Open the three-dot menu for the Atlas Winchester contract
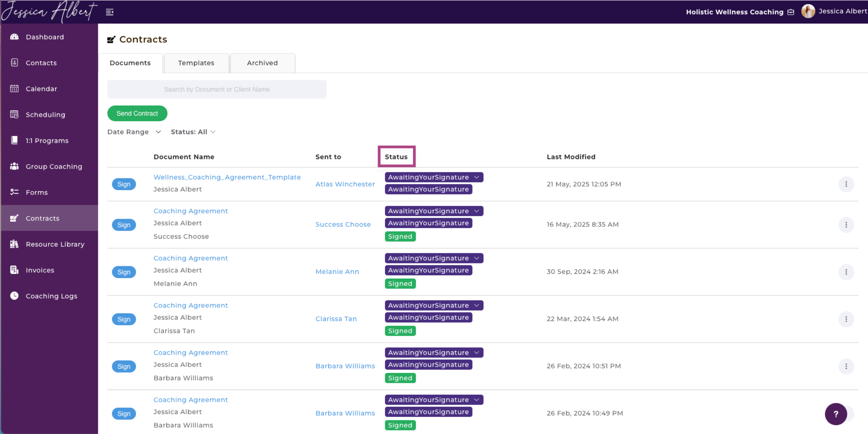The height and width of the screenshot is (434, 868). point(846,184)
